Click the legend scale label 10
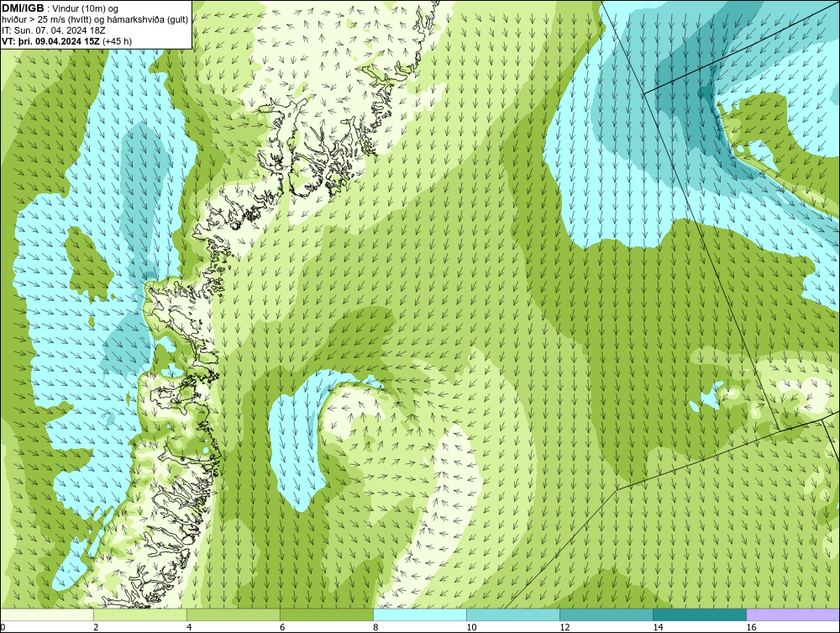The image size is (840, 633). 471,627
